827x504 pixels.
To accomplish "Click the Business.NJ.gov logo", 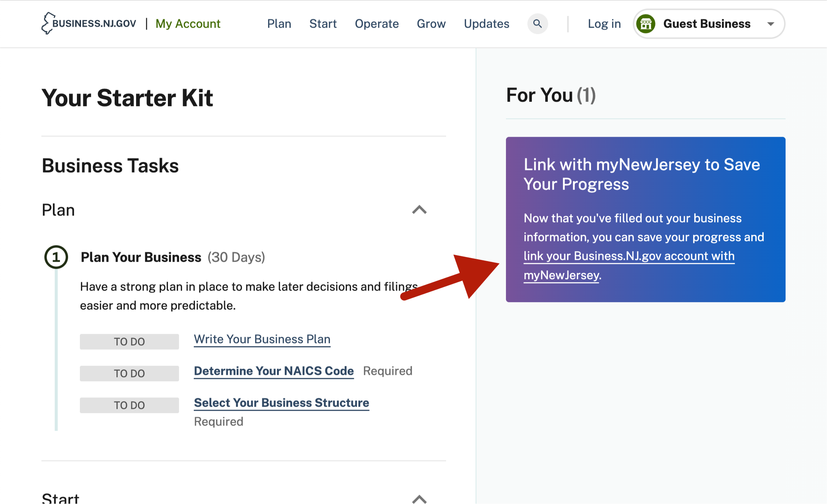I will coord(89,23).
